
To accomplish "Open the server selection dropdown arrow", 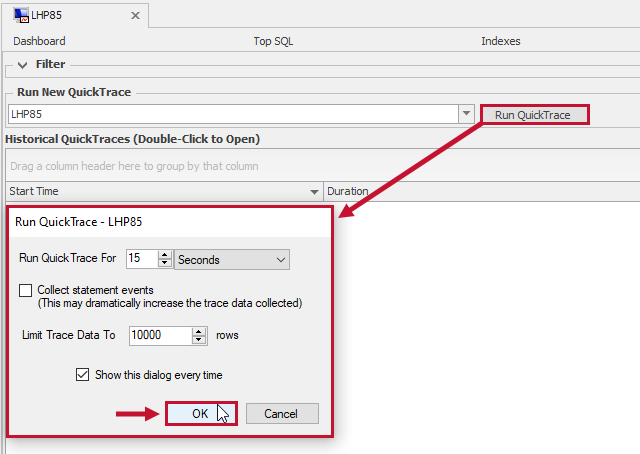I will [x=466, y=114].
